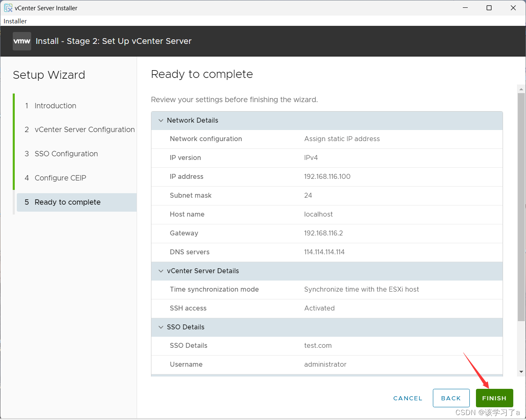Click the vmw logo in header
Viewport: 526px width, 420px height.
pos(22,41)
